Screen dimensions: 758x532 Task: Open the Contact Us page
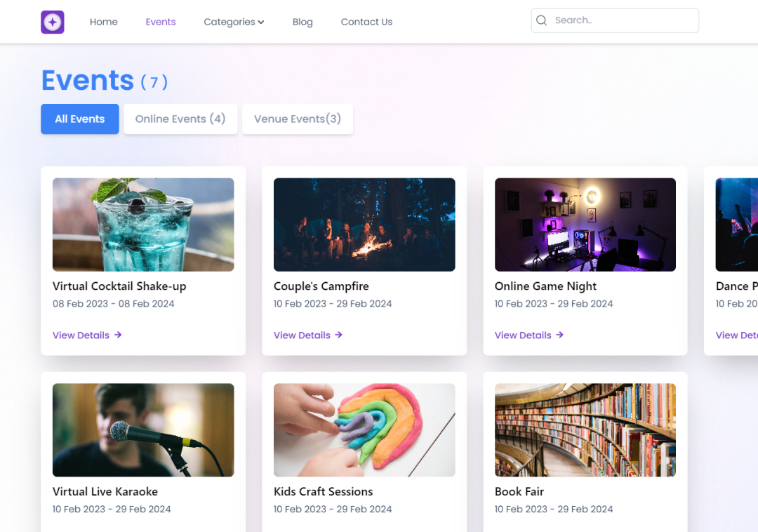pyautogui.click(x=366, y=22)
